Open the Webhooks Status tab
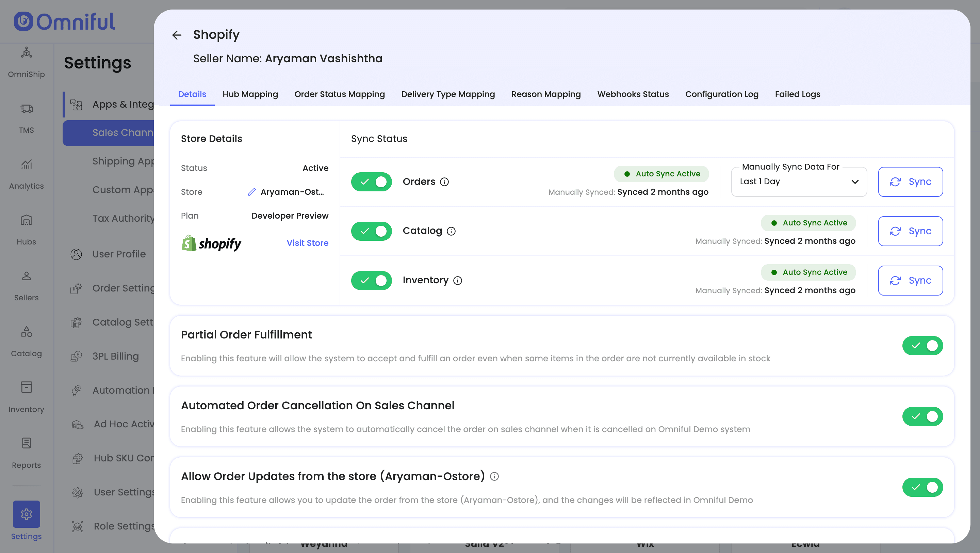 coord(633,94)
